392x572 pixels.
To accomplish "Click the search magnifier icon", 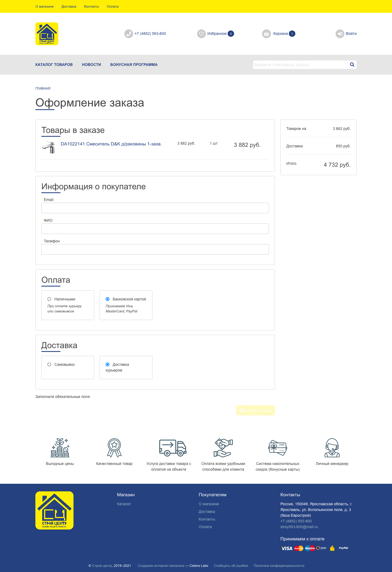I will point(352,65).
